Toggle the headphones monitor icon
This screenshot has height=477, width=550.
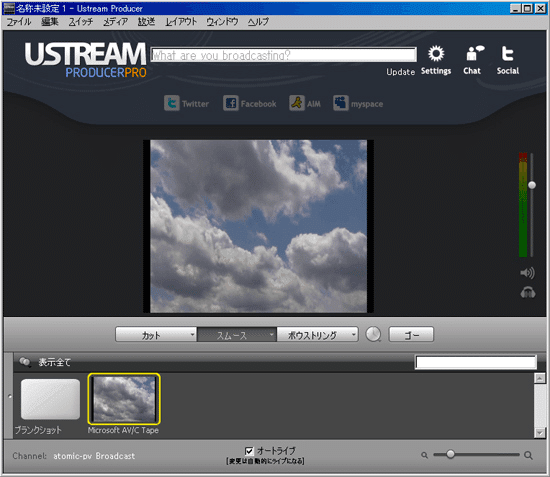528,292
